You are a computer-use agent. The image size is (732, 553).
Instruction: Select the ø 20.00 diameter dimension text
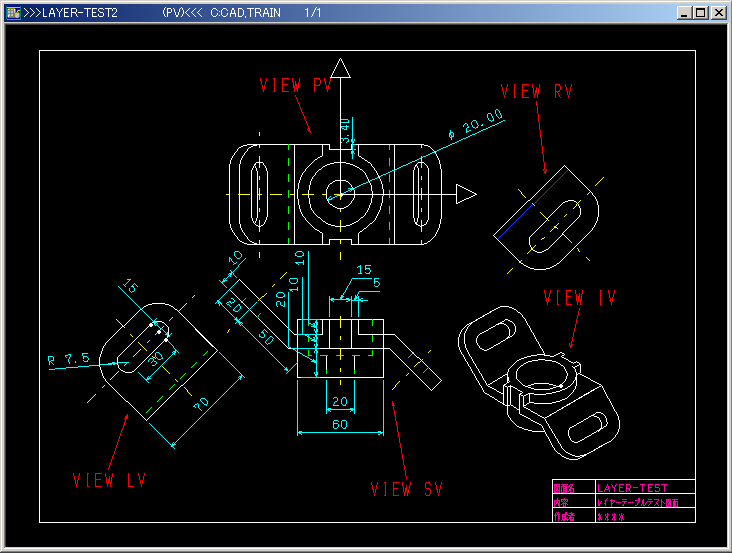pos(476,126)
